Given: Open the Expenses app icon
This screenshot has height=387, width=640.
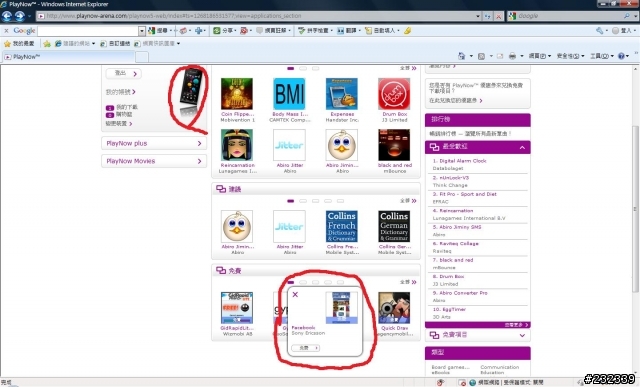Looking at the screenshot, I should pos(342,94).
